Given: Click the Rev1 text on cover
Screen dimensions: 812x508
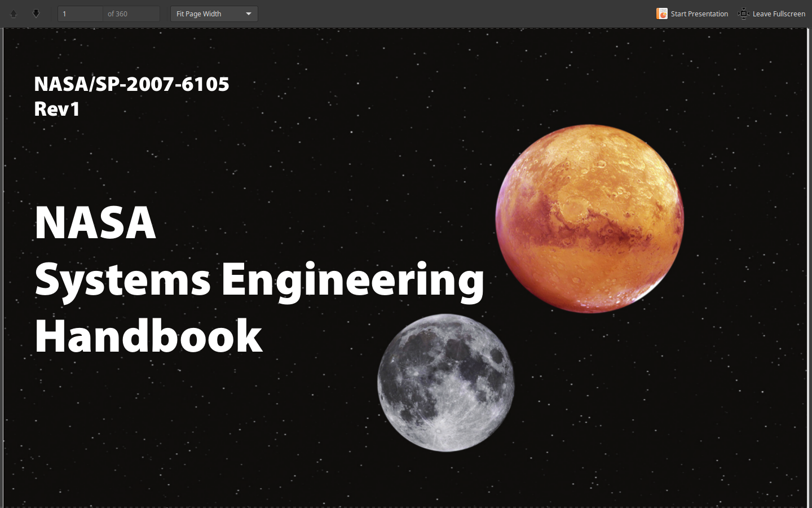Looking at the screenshot, I should [x=57, y=109].
